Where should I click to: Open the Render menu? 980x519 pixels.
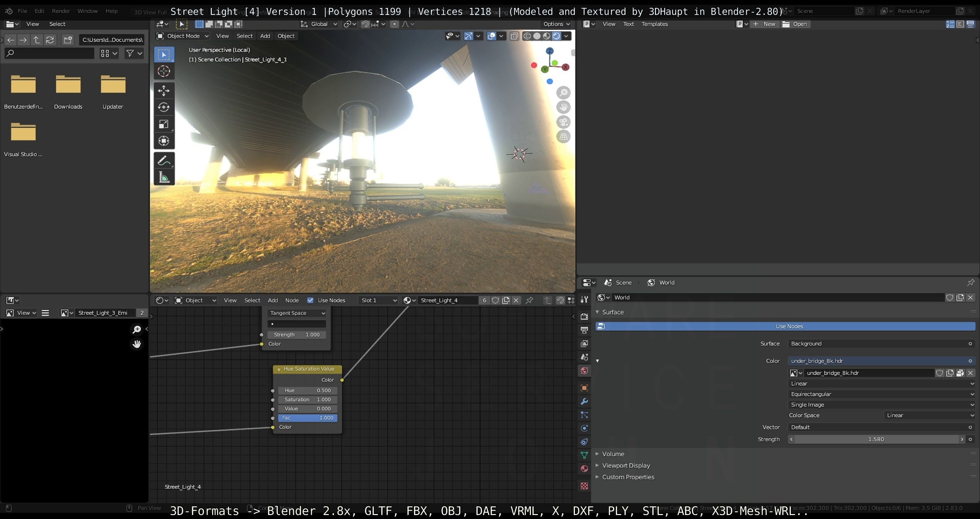(61, 11)
